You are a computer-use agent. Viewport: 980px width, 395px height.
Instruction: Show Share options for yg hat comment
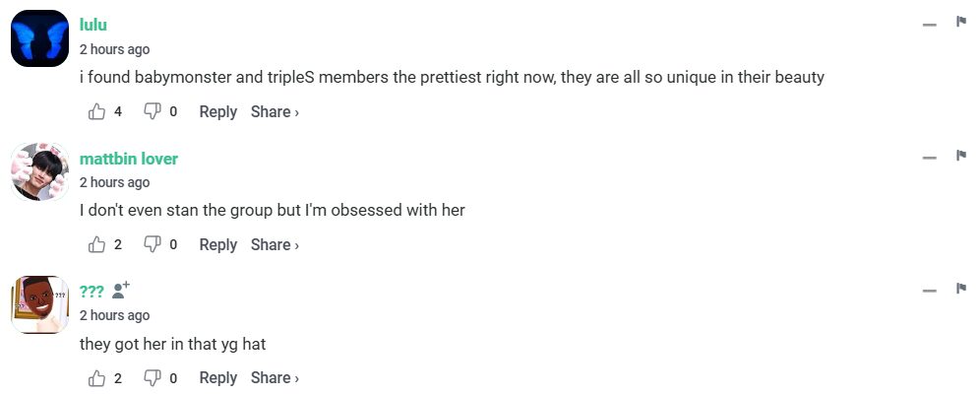[275, 378]
